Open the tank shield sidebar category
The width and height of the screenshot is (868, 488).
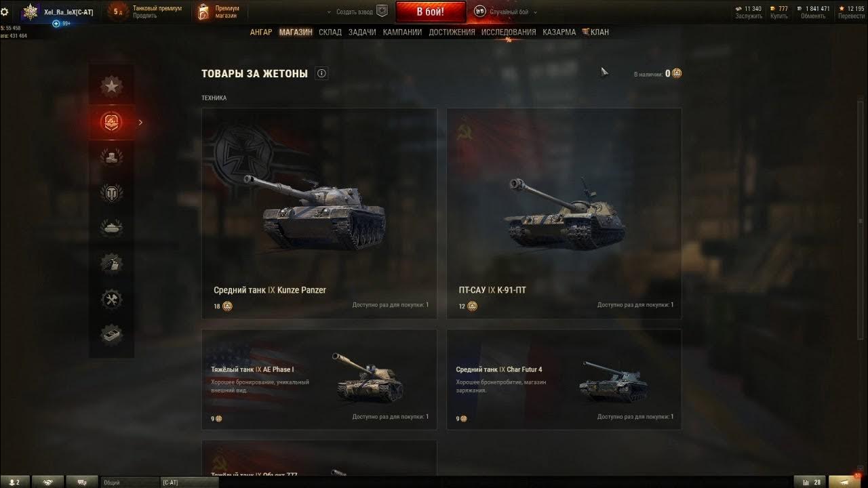pos(111,192)
